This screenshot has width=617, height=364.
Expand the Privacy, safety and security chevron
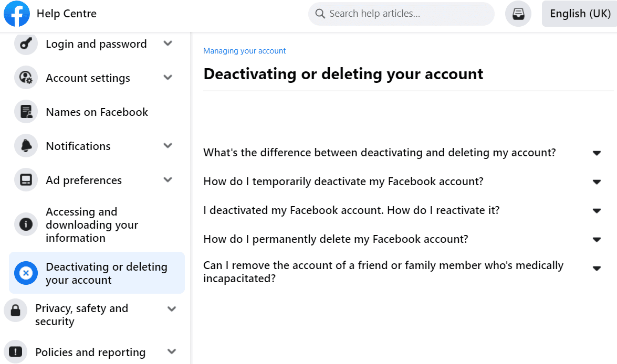point(172,309)
